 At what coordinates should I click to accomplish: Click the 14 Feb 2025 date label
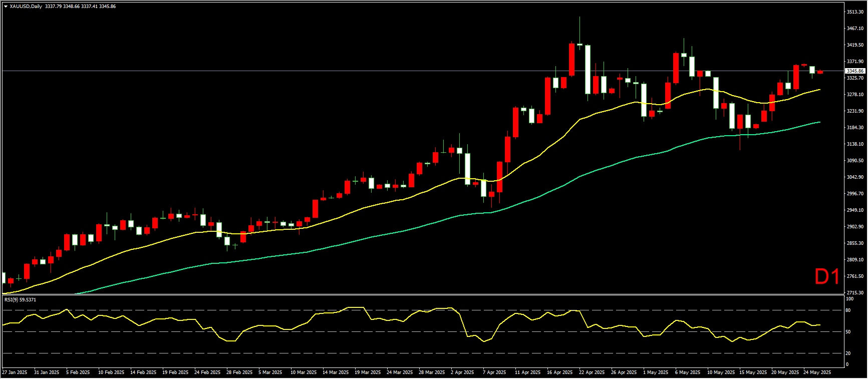pos(143,372)
